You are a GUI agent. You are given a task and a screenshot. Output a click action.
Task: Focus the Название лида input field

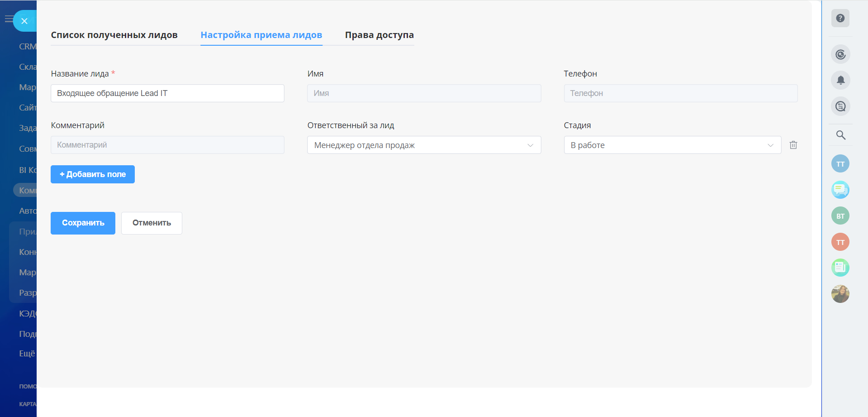167,93
